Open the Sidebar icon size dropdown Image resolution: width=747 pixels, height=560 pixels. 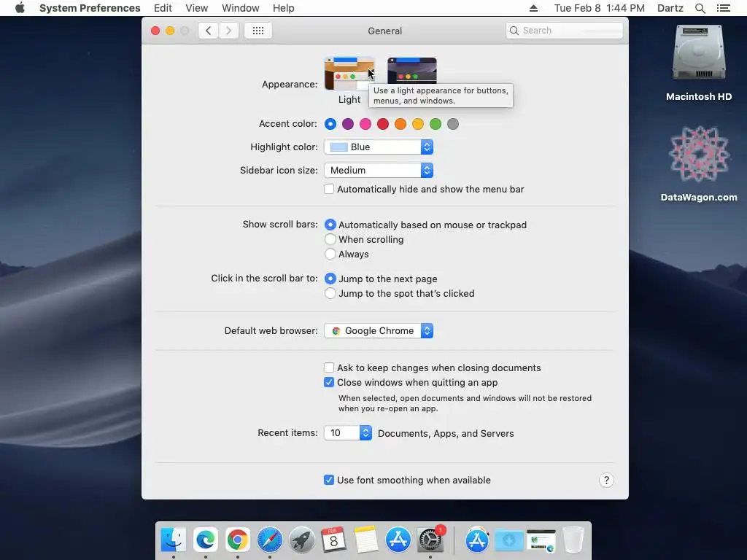[379, 170]
